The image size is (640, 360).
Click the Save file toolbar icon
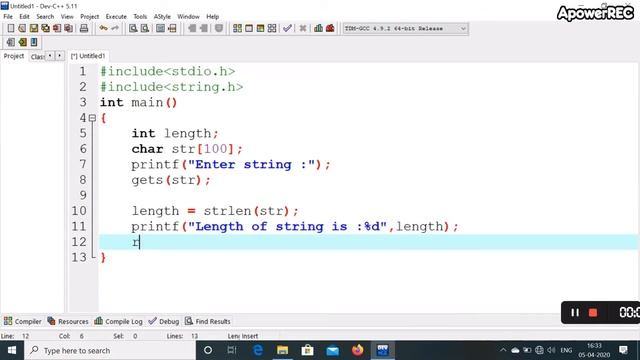(x=33, y=28)
